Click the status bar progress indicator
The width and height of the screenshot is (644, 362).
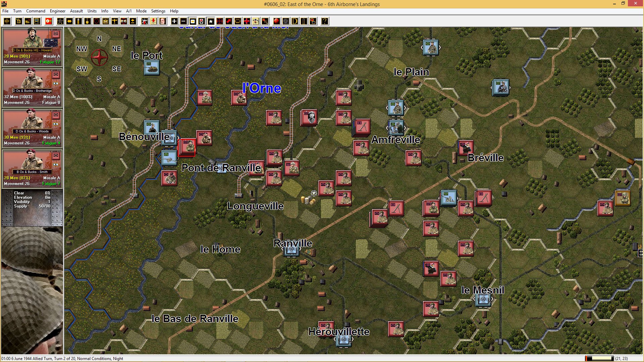(599, 358)
